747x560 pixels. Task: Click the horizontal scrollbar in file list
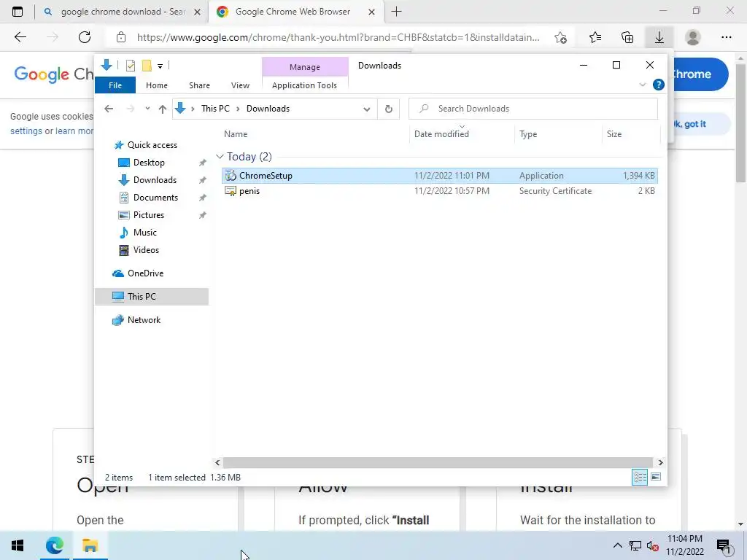[x=438, y=462]
